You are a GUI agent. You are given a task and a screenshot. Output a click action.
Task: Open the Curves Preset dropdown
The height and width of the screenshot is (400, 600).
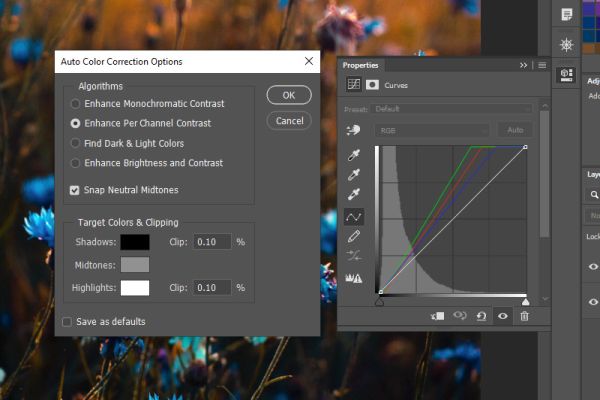tap(452, 109)
